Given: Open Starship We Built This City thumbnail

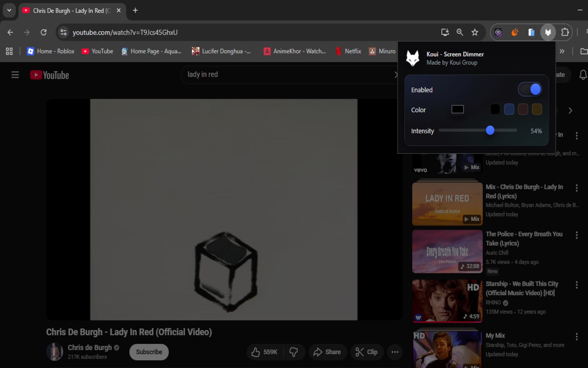Looking at the screenshot, I should 447,301.
